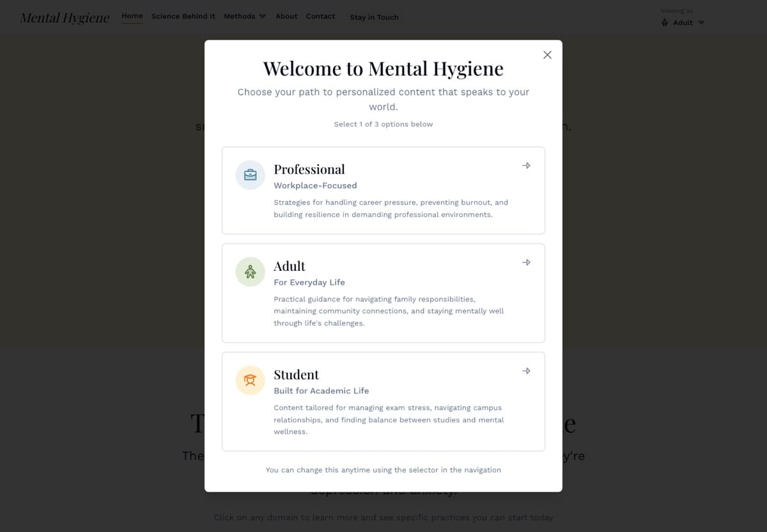Open the Viewing as Adult selector
The width and height of the screenshot is (767, 532).
pyautogui.click(x=683, y=22)
